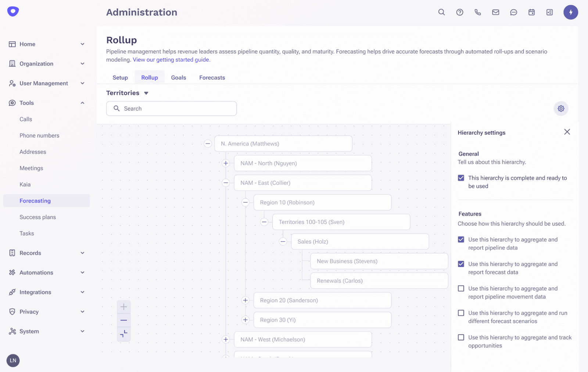Enable run different forecast scenarios checkbox

[x=461, y=313]
